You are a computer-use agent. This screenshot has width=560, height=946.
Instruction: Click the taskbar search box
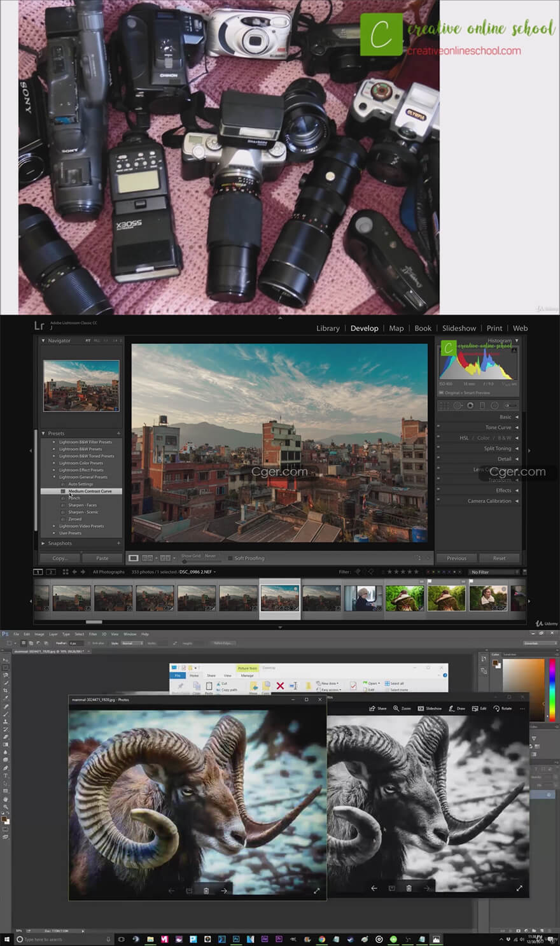[64, 939]
